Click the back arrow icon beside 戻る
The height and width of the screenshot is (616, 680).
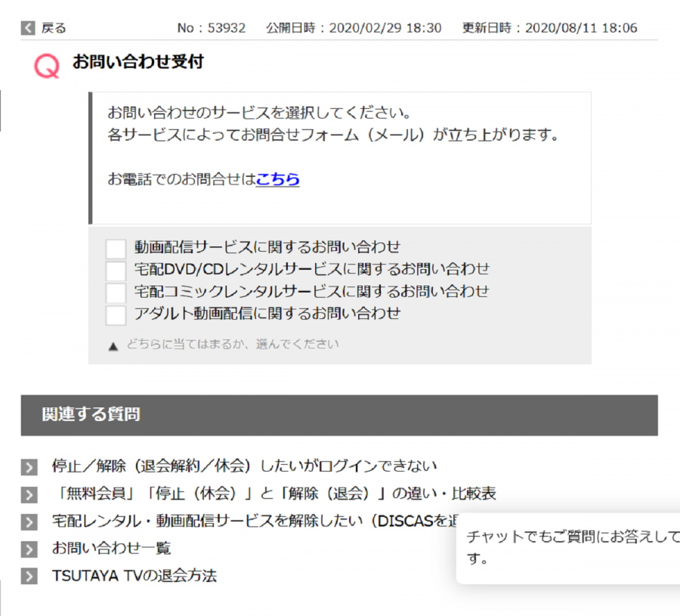point(28,28)
